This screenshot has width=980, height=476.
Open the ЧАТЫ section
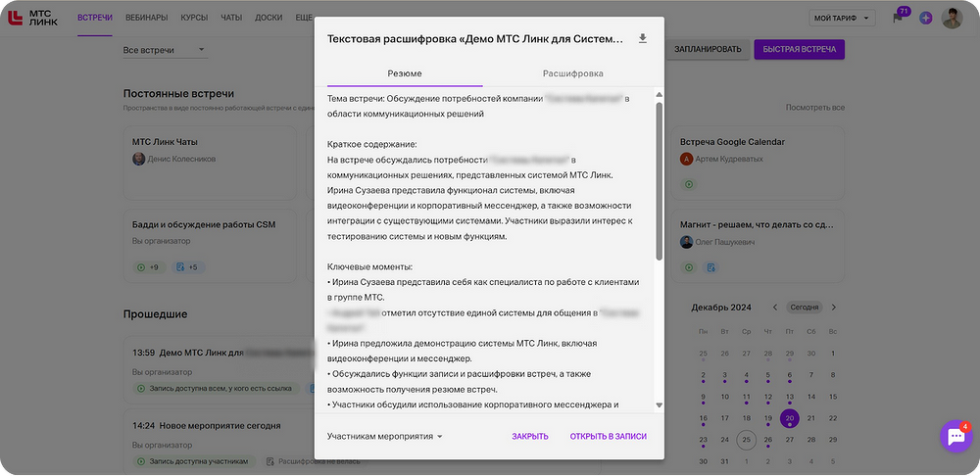point(231,18)
